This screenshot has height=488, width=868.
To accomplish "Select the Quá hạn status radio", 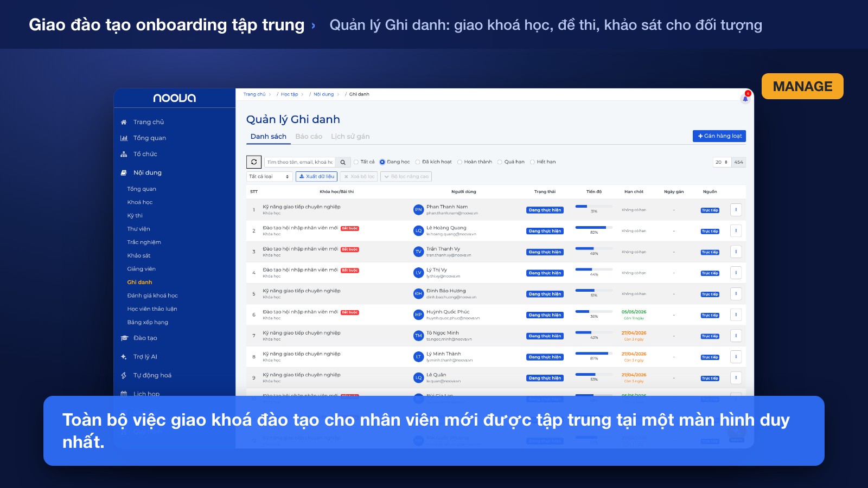I will pos(500,162).
